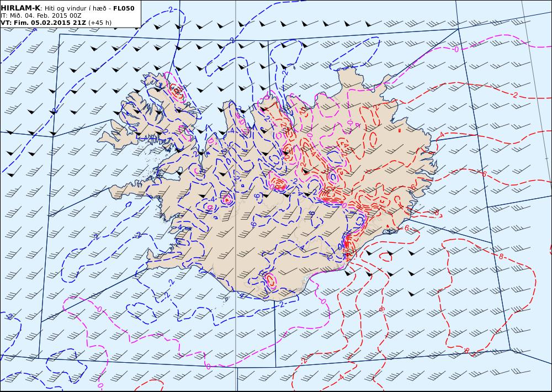Click the "(+45 h)" forecast offset text
This screenshot has height=392, width=552.
tap(99, 23)
